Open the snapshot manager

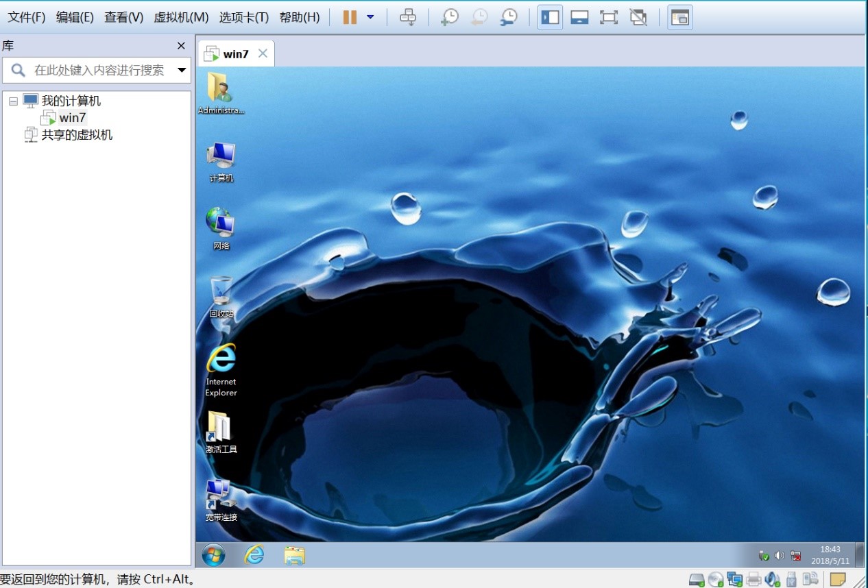509,17
